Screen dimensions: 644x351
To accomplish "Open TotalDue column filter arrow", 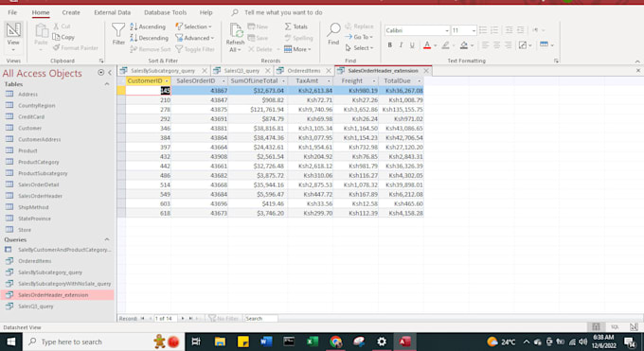I will 419,81.
